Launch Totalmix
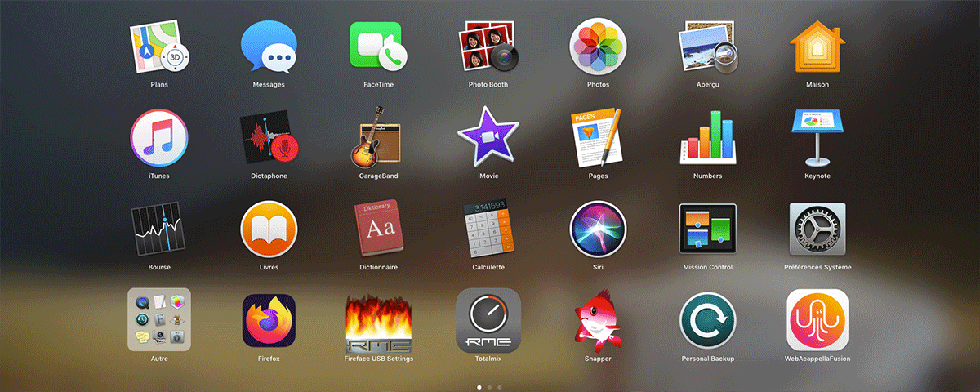Screen dimensions: 980x392 click(x=488, y=319)
